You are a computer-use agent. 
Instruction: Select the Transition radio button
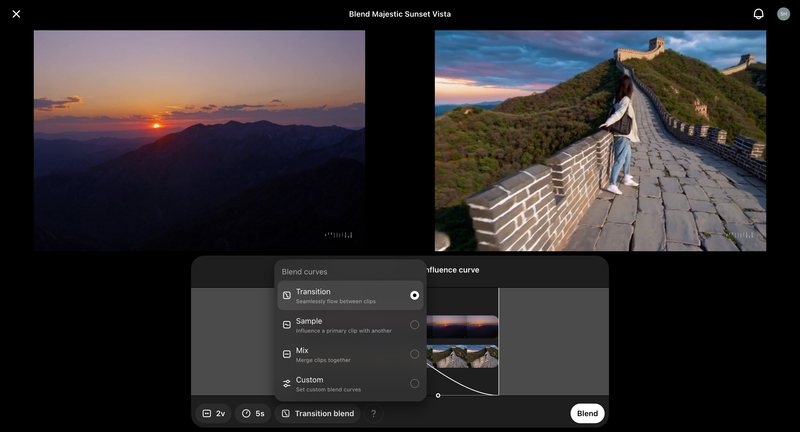(414, 296)
